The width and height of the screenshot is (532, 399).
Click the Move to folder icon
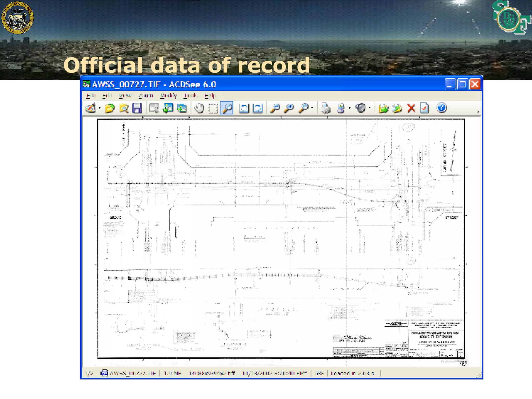click(x=383, y=108)
